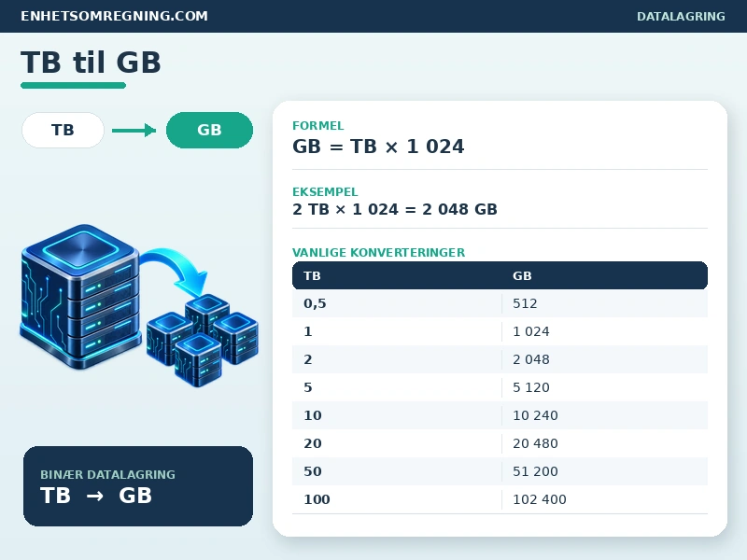Open the ENHETSOMREGNING.COM site title
Screen dimensions: 747x560
tap(114, 16)
